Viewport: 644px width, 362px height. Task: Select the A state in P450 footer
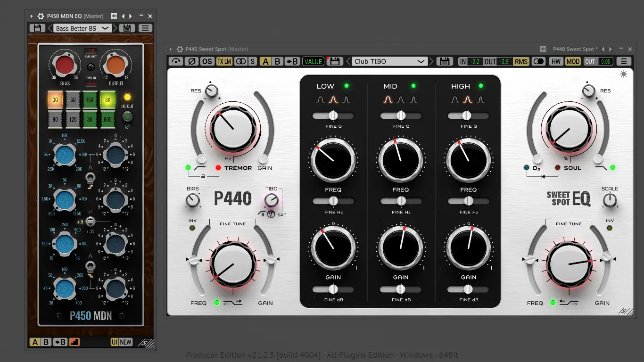tap(35, 342)
